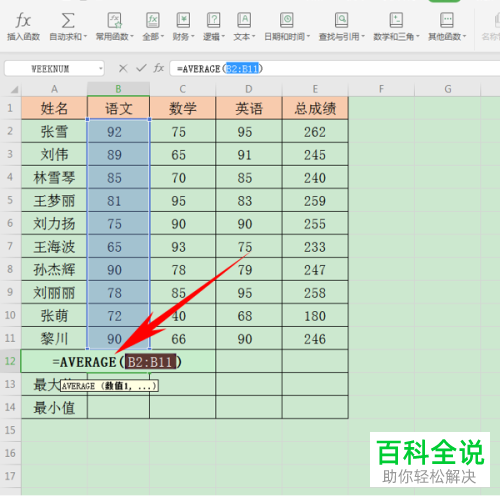
Task: Open the Lookup and Reference (查找与引用) icon
Action: [341, 21]
